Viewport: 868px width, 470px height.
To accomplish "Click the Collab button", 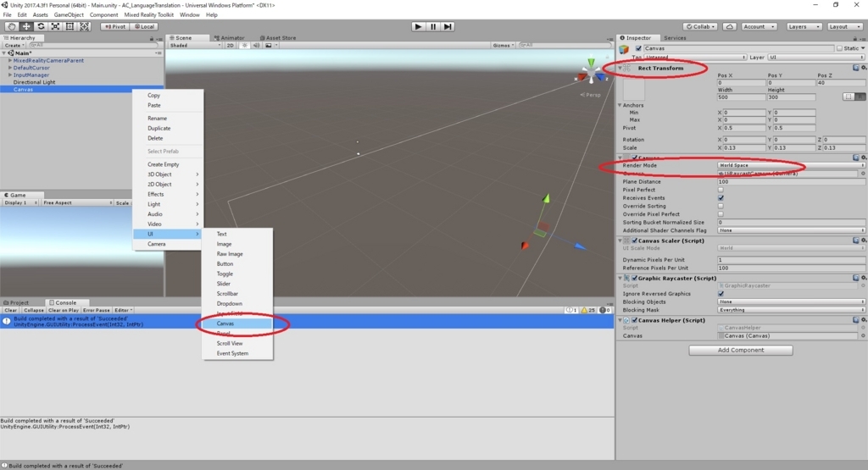I will click(701, 26).
